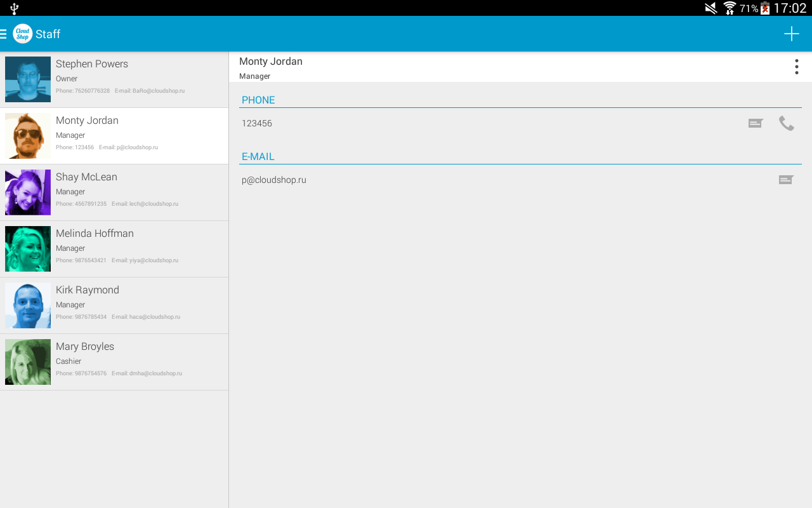
Task: Tap the USB icon in status bar
Action: tap(14, 8)
